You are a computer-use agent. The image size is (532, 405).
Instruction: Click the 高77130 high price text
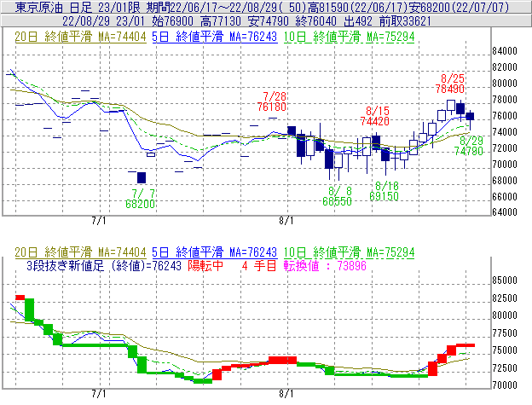tap(221, 21)
